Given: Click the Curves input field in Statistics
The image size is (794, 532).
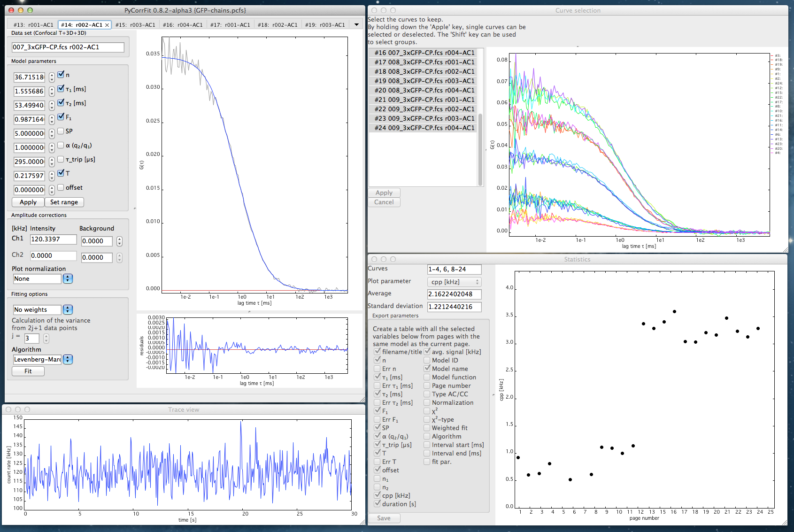Looking at the screenshot, I should [453, 269].
